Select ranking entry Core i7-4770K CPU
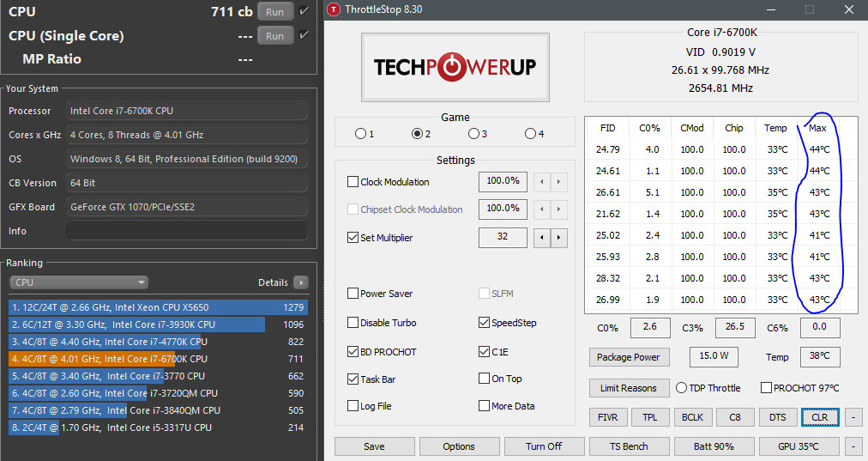This screenshot has height=461, width=868. click(x=158, y=342)
